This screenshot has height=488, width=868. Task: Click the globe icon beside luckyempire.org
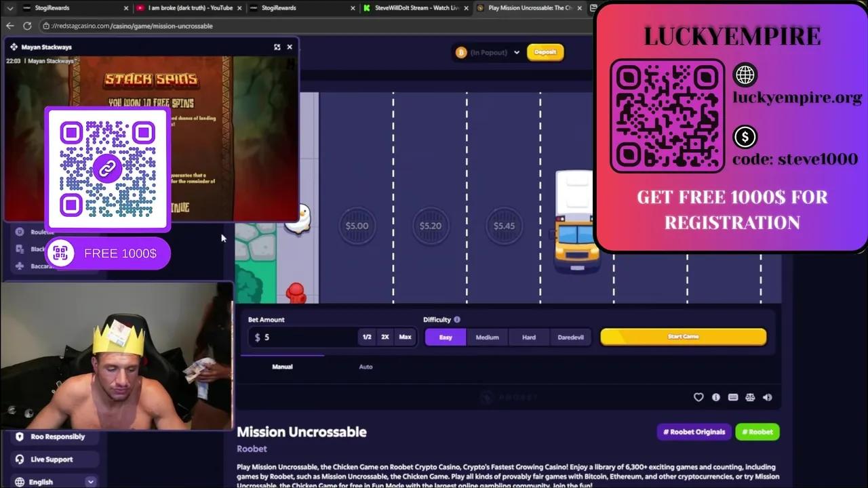tap(745, 75)
